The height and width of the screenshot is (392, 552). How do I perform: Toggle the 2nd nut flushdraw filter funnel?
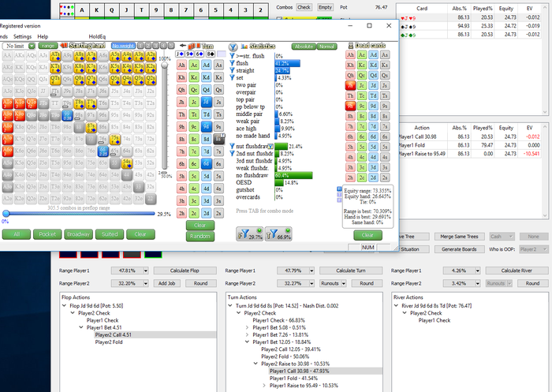(232, 153)
